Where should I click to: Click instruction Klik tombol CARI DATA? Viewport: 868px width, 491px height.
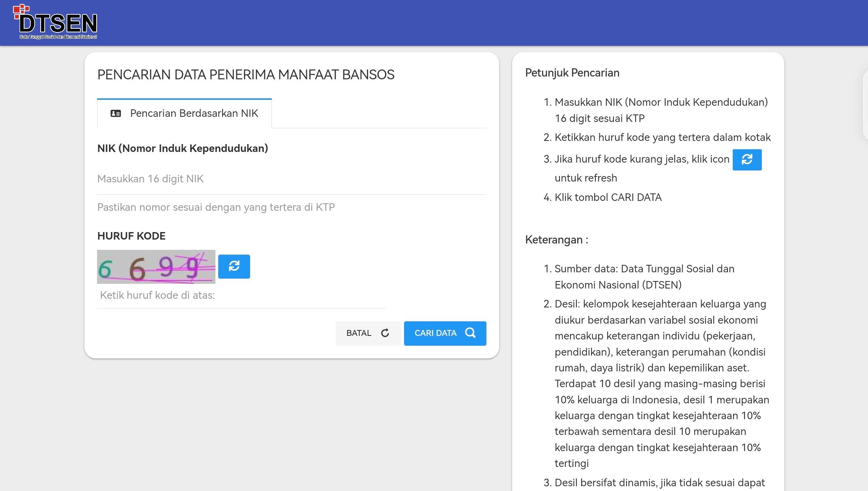pyautogui.click(x=608, y=197)
